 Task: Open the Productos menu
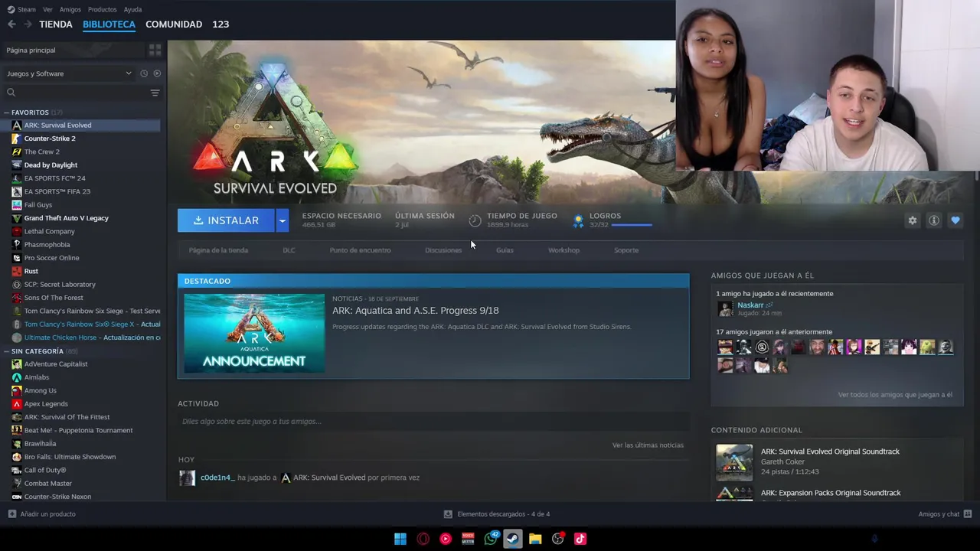click(x=102, y=9)
